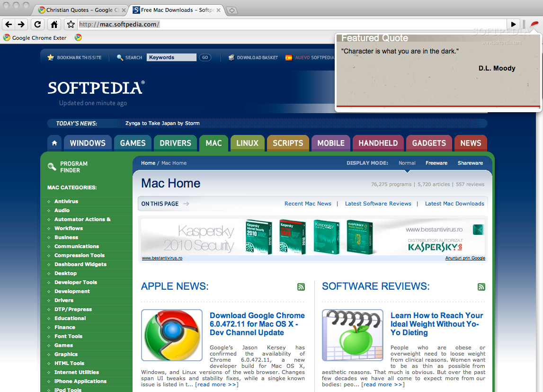Close the Free Mac Downloads tab
Screen dimensions: 543x392
(x=219, y=10)
